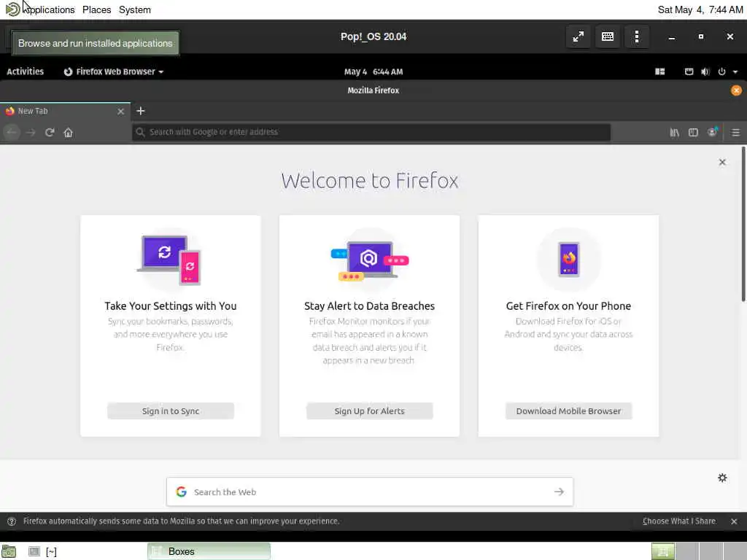Screen dimensions: 747x560
Task: Select the New Tab tab
Action: [x=65, y=111]
